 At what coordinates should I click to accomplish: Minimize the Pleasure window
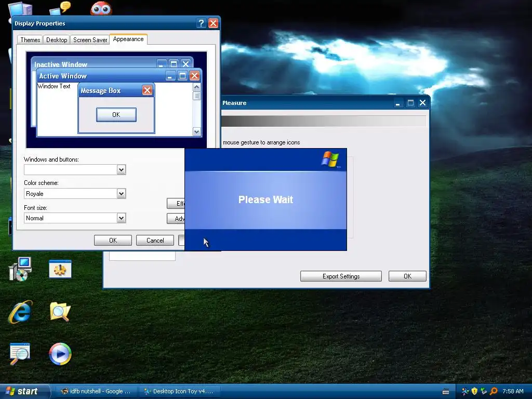(397, 103)
